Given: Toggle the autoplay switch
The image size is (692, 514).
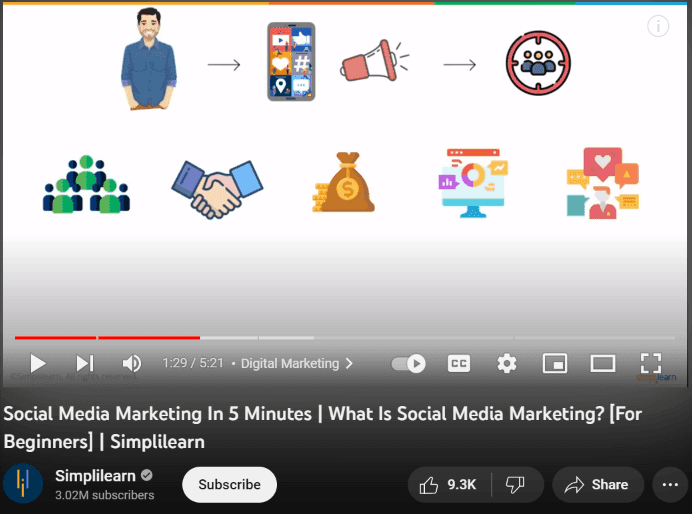Looking at the screenshot, I should (x=408, y=363).
